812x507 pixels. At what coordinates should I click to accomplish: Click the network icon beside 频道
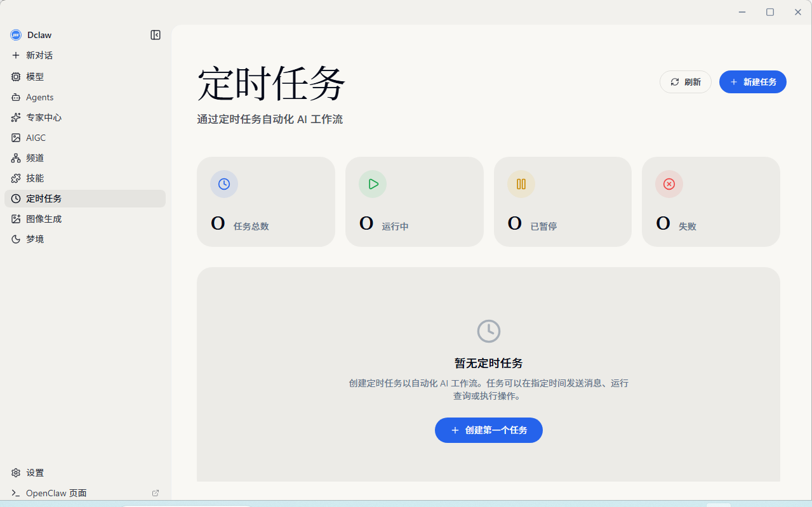pos(16,158)
